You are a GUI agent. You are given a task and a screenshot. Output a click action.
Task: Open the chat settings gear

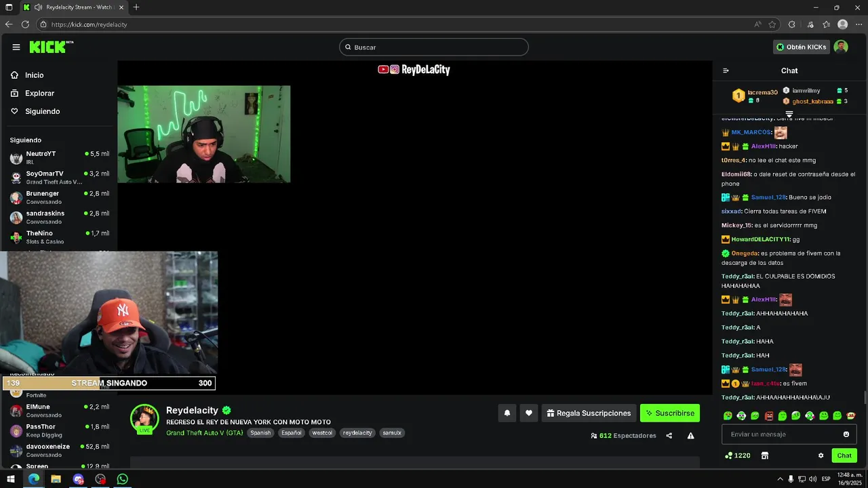tap(821, 455)
